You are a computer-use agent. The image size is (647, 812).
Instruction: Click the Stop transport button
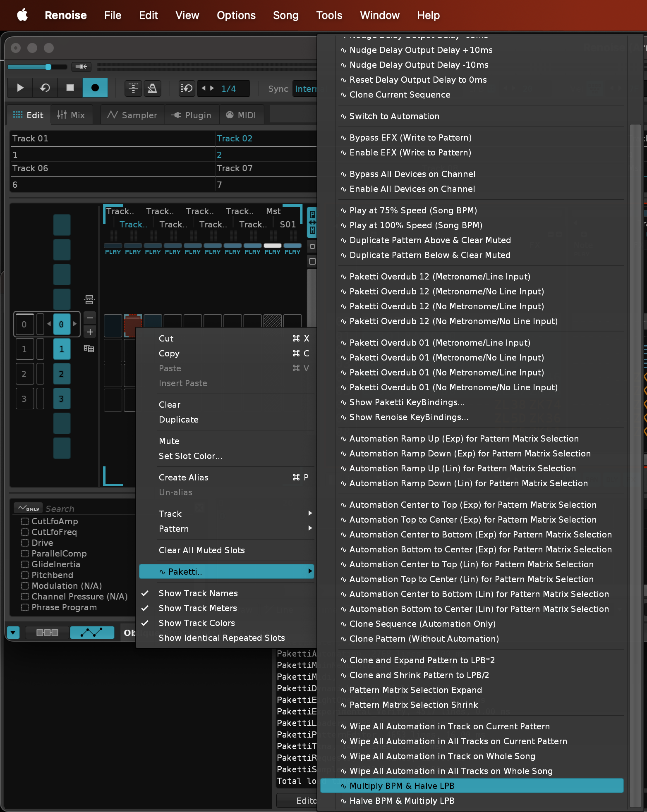pyautogui.click(x=70, y=88)
